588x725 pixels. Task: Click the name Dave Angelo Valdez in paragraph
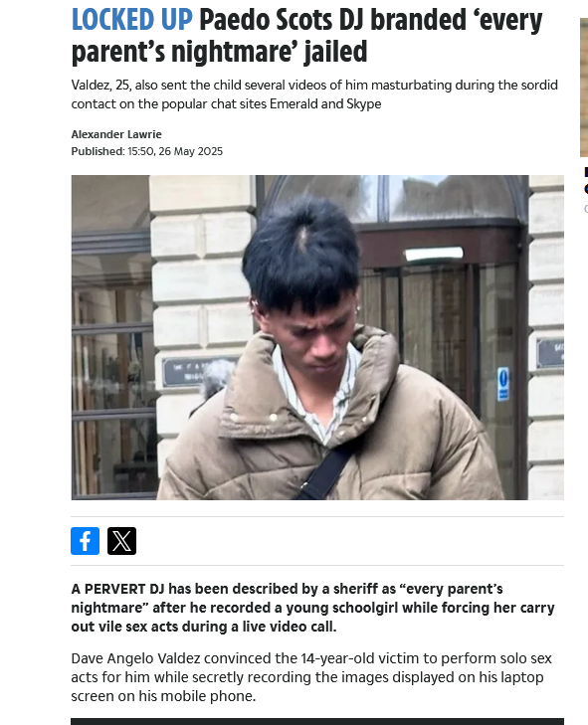[136, 658]
